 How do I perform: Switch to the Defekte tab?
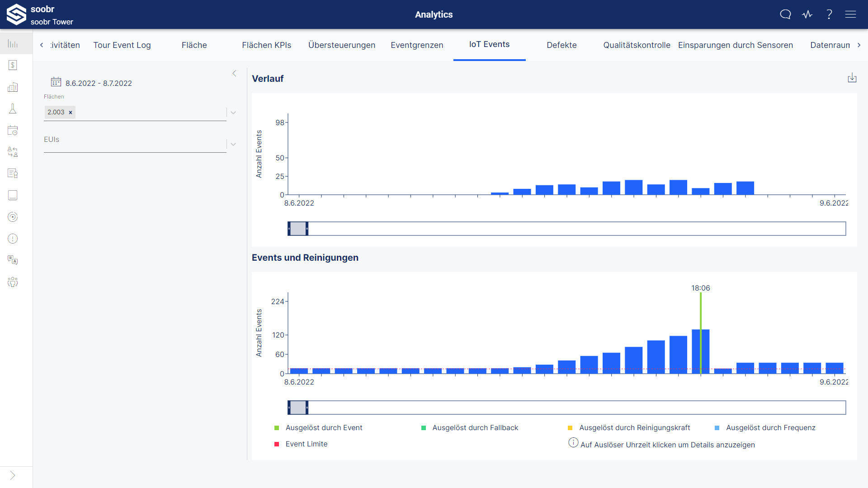click(561, 45)
